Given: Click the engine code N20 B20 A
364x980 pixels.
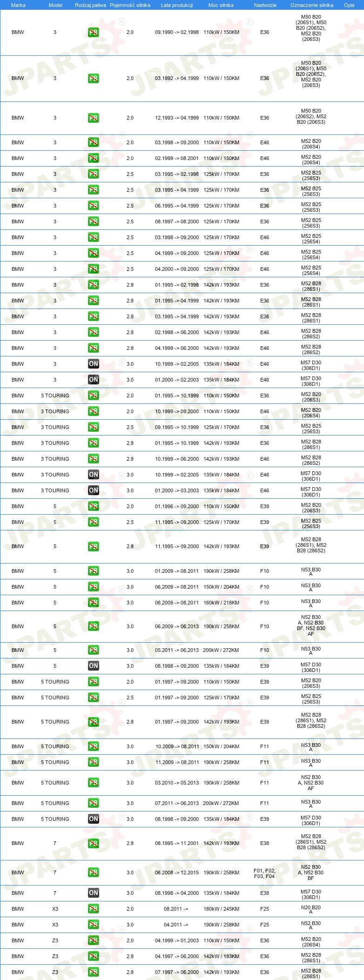Looking at the screenshot, I should click(x=311, y=910).
